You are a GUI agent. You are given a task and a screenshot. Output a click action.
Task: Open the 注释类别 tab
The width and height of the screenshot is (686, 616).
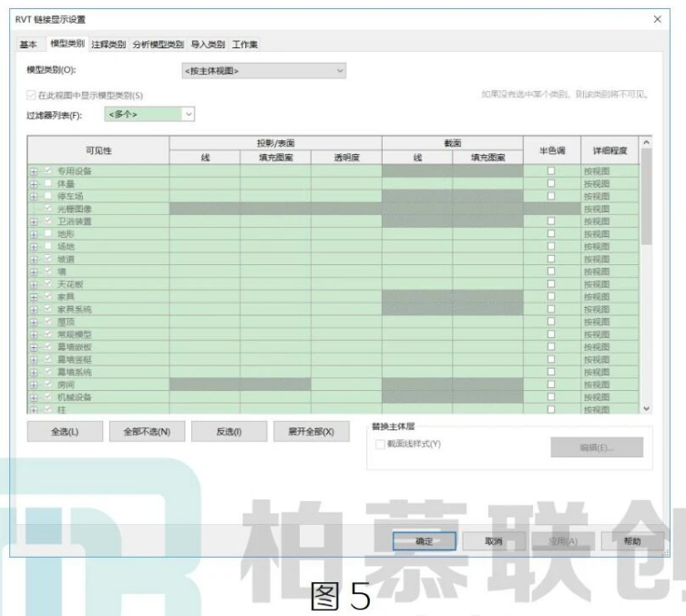point(108,44)
